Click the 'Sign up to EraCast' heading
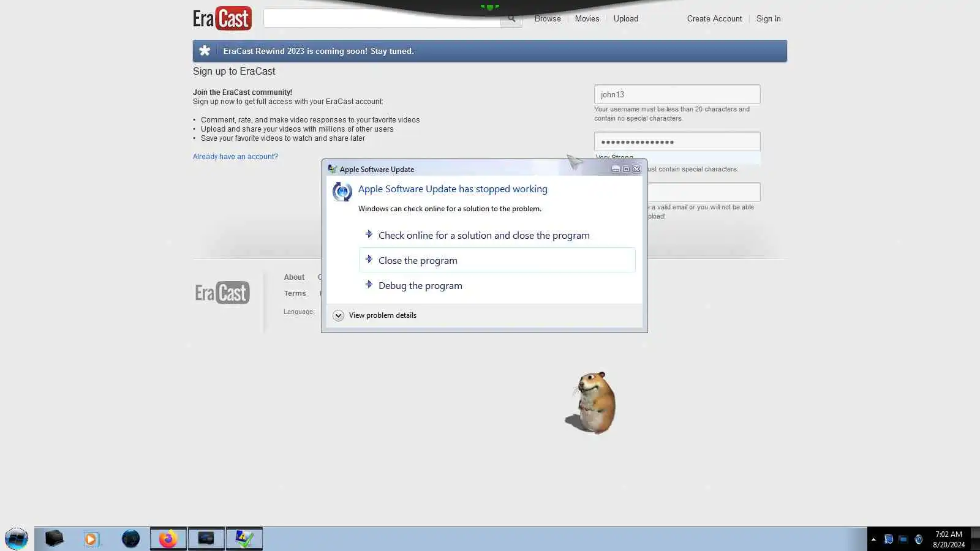The image size is (980, 551). (x=234, y=71)
